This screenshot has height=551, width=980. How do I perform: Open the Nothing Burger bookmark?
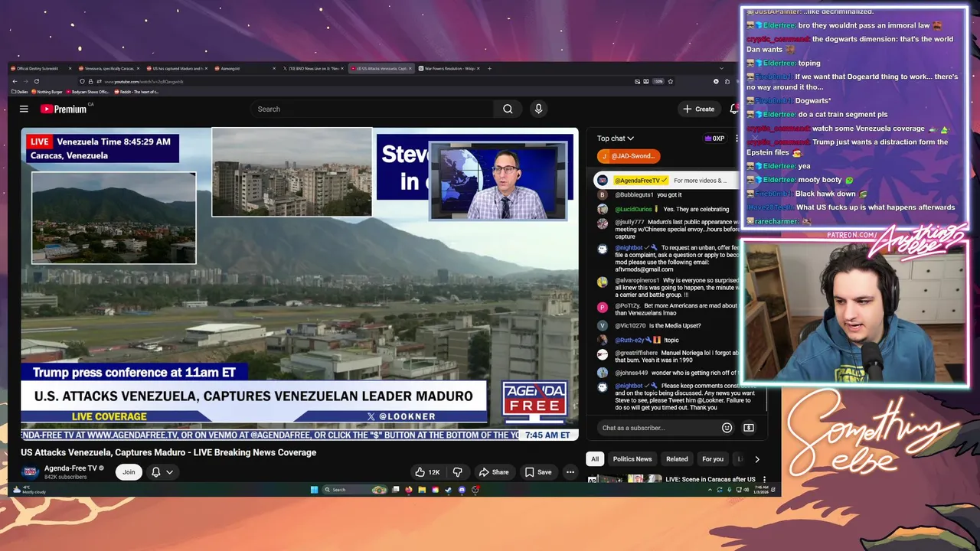(x=47, y=92)
